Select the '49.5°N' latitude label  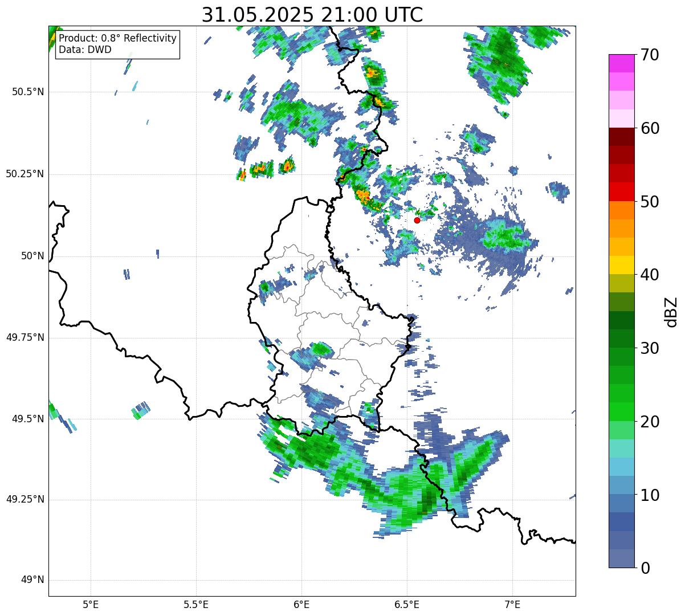click(28, 419)
